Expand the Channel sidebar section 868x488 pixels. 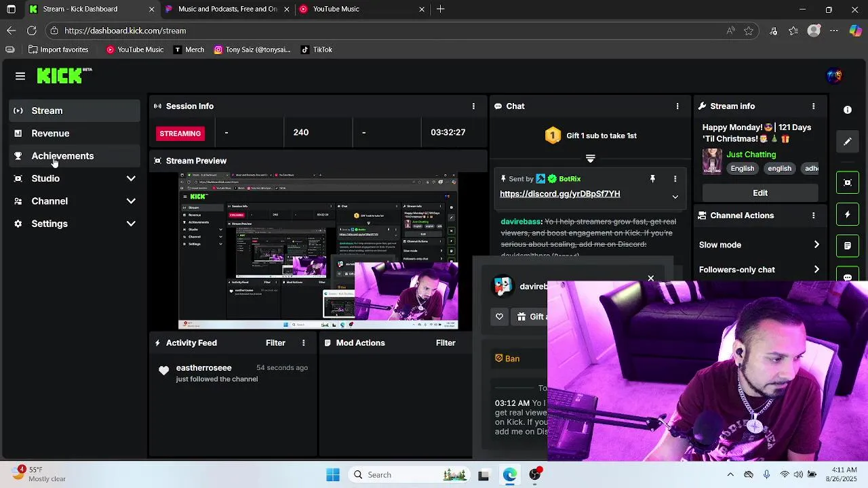click(75, 201)
